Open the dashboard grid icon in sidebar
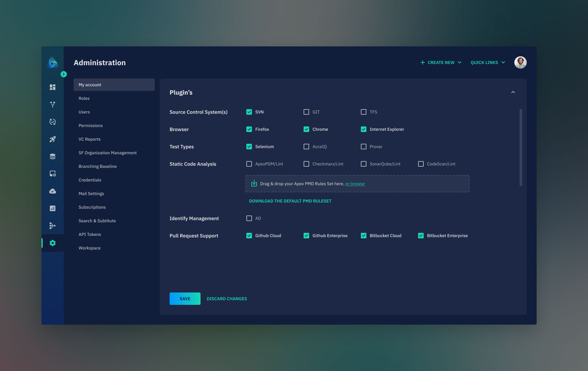 [x=53, y=87]
